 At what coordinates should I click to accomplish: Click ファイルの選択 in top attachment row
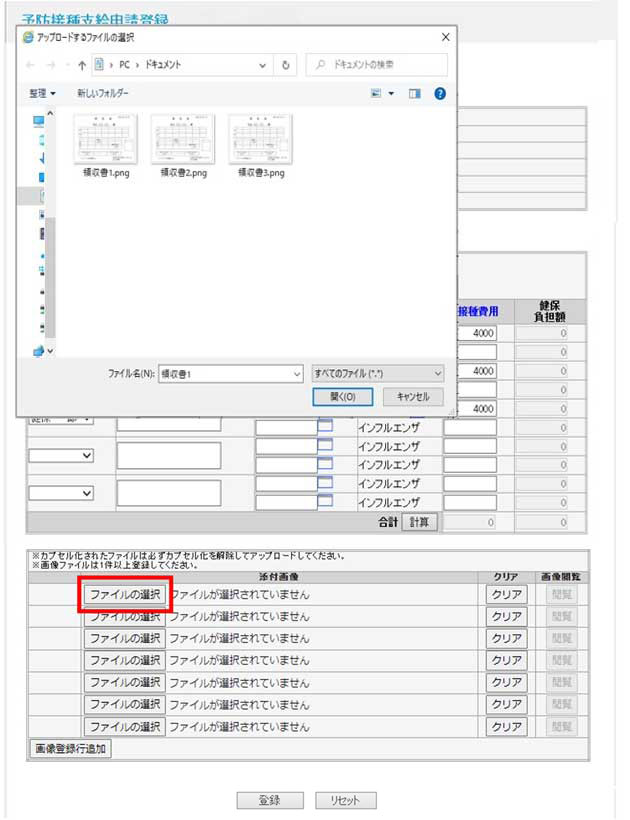pyautogui.click(x=125, y=595)
